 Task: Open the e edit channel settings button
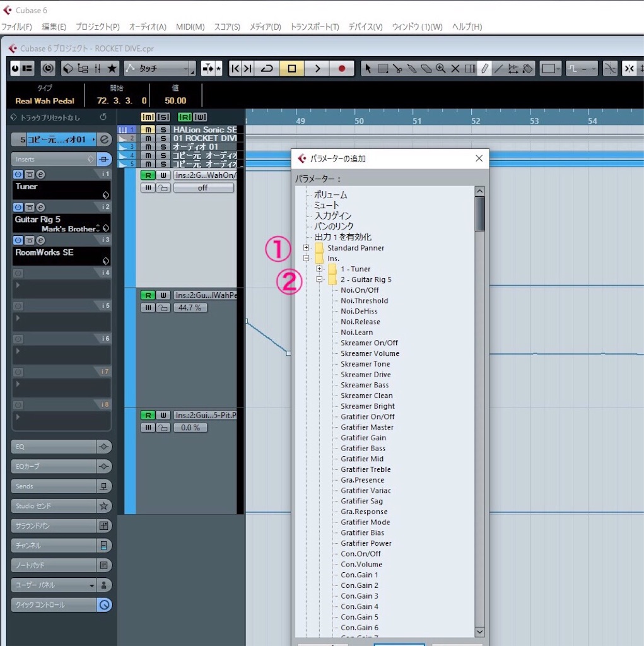tap(104, 139)
